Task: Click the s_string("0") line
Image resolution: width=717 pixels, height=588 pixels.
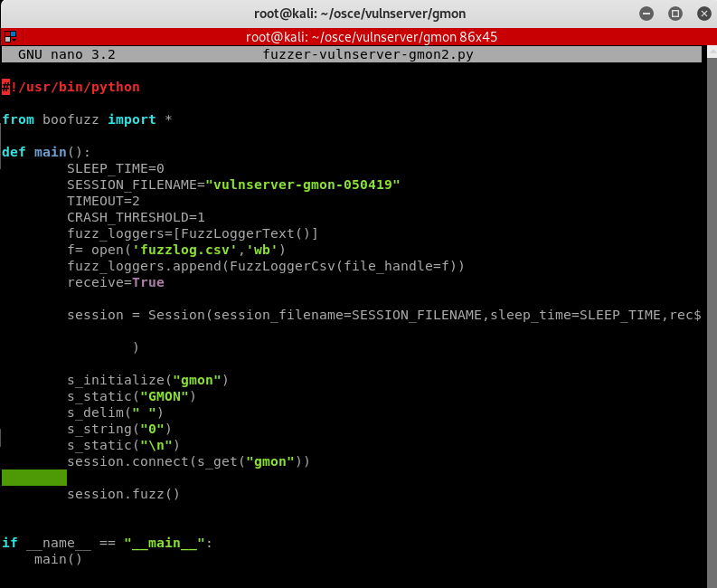Action: pyautogui.click(x=119, y=429)
